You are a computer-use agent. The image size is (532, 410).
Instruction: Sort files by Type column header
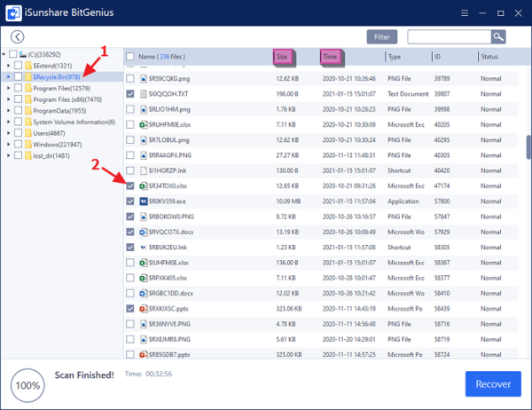tap(395, 57)
